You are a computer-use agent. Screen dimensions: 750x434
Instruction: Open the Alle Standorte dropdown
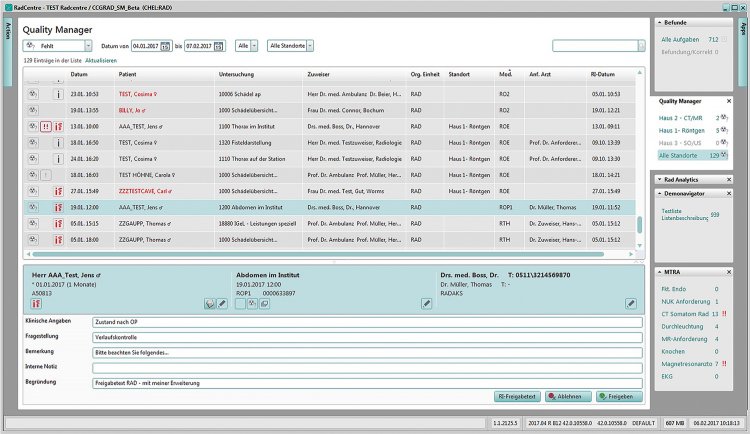click(310, 46)
